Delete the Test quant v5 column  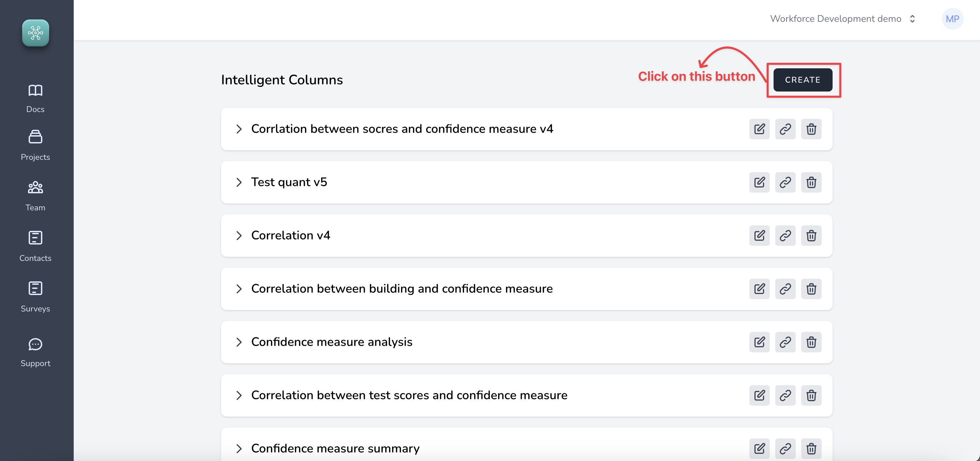point(811,182)
